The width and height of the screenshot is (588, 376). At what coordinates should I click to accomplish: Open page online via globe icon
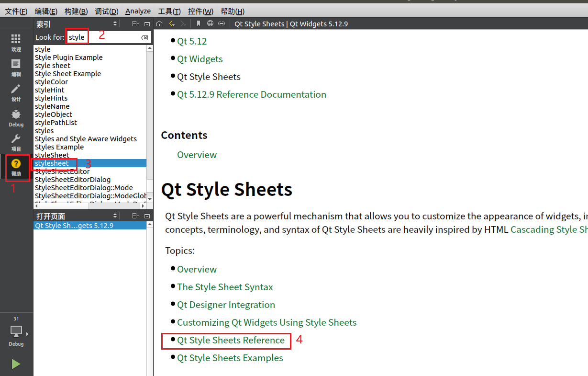[210, 23]
